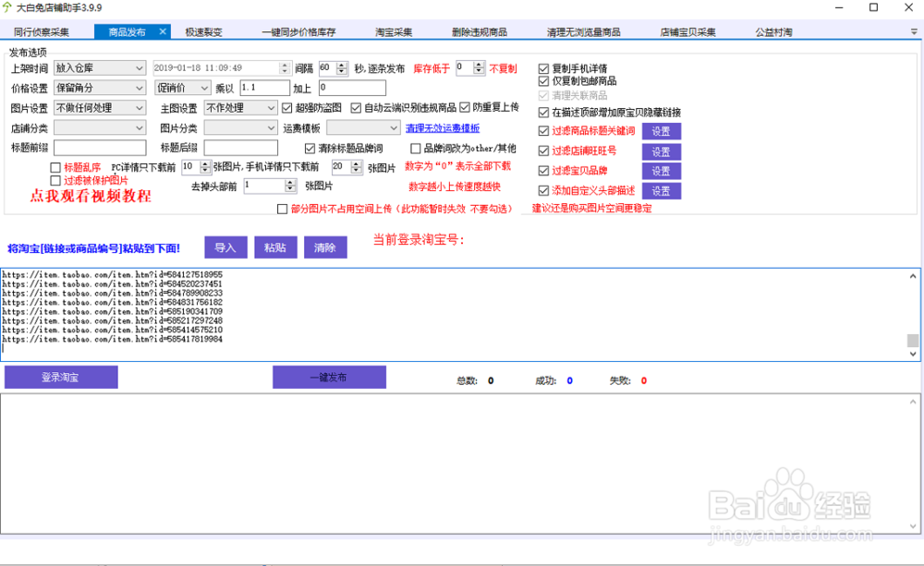Open the 极速裂变 tab

point(203,32)
